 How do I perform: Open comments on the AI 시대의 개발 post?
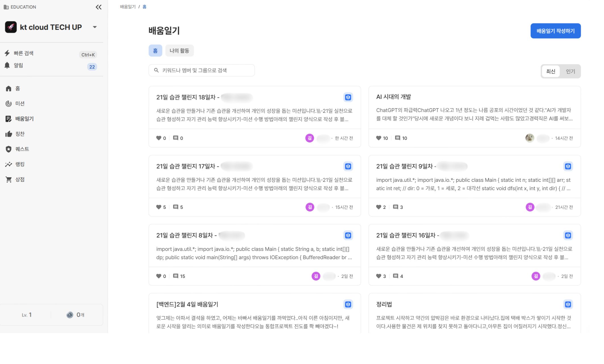click(397, 138)
